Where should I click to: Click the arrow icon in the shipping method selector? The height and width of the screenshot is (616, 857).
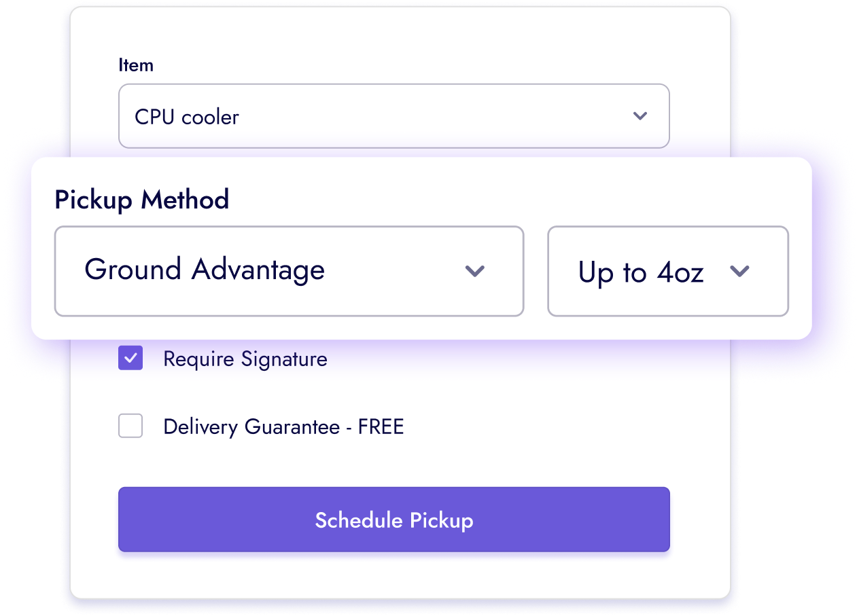click(475, 272)
